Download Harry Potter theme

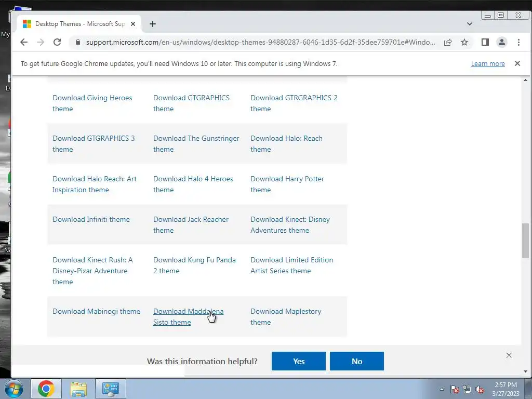tap(287, 184)
